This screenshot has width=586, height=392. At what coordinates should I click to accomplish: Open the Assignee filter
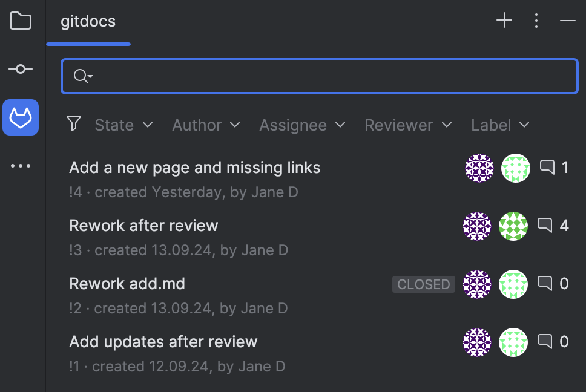[x=302, y=125]
